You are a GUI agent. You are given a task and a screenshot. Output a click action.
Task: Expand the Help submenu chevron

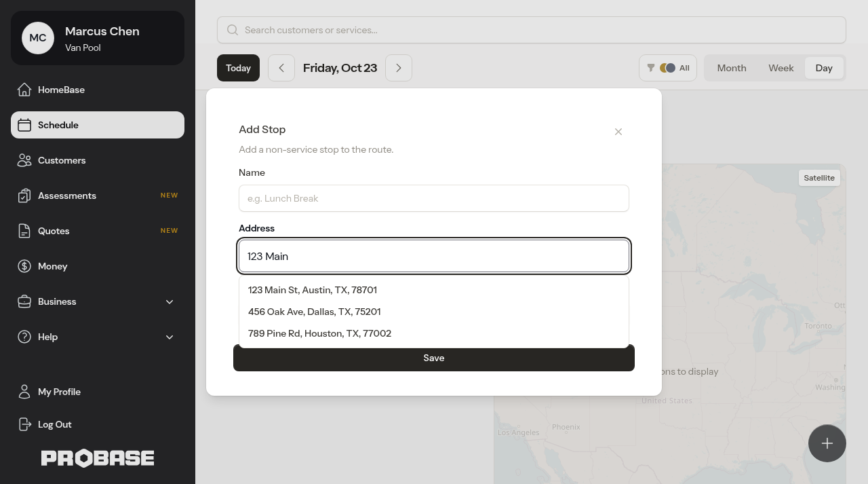pos(170,337)
